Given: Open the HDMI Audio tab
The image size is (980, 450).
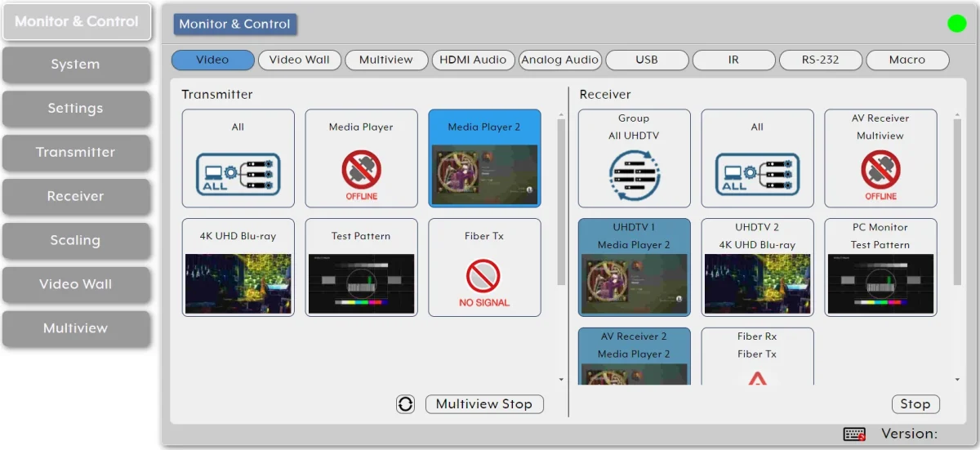Looking at the screenshot, I should click(x=473, y=60).
